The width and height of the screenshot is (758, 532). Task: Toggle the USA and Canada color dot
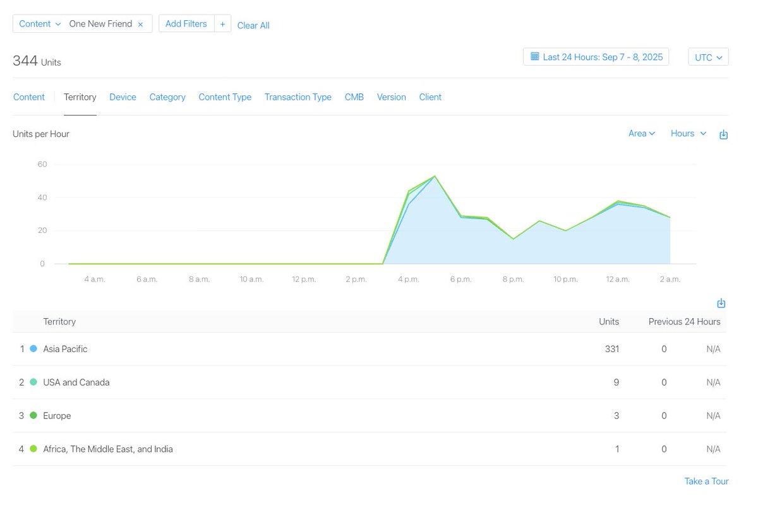33,382
